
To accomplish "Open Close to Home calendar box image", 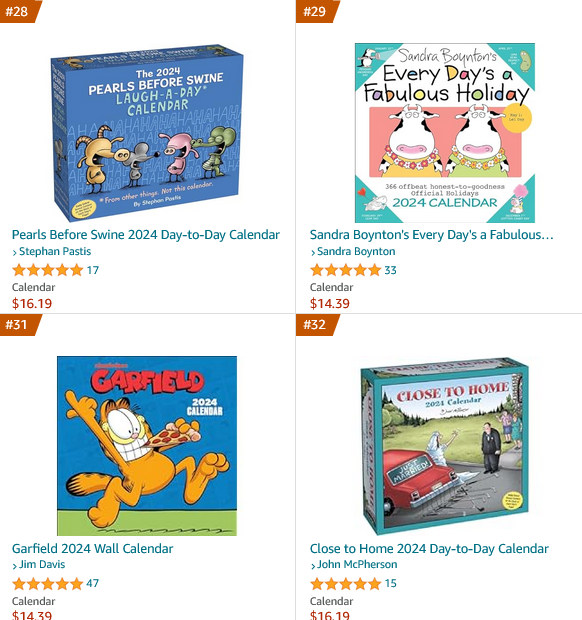I will [x=445, y=446].
